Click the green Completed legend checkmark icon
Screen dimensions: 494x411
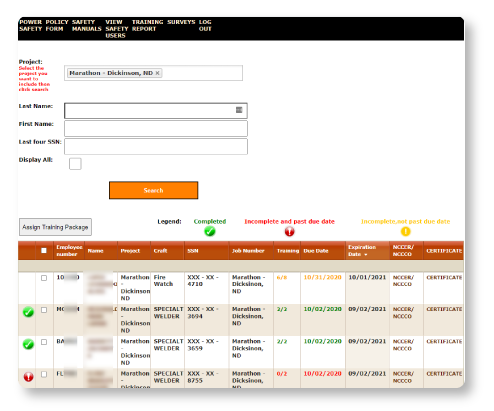210,231
